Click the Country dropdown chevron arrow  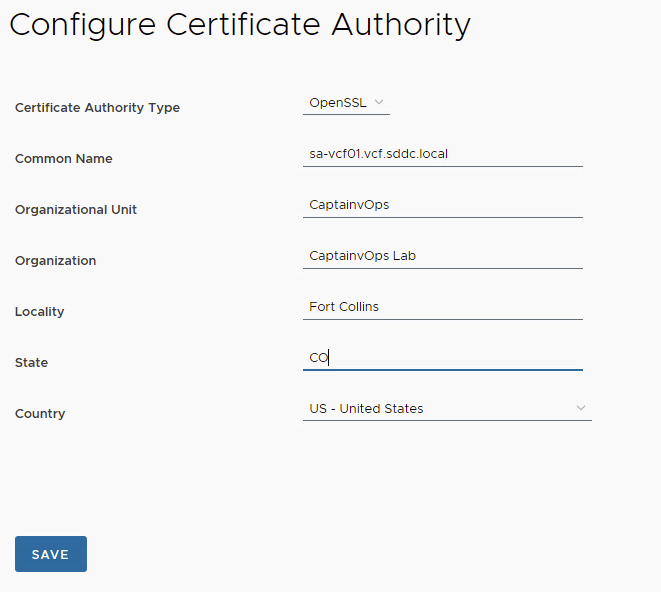coord(581,408)
